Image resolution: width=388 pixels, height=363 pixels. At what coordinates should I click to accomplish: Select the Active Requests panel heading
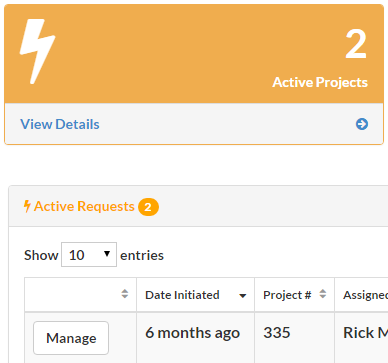pyautogui.click(x=84, y=206)
